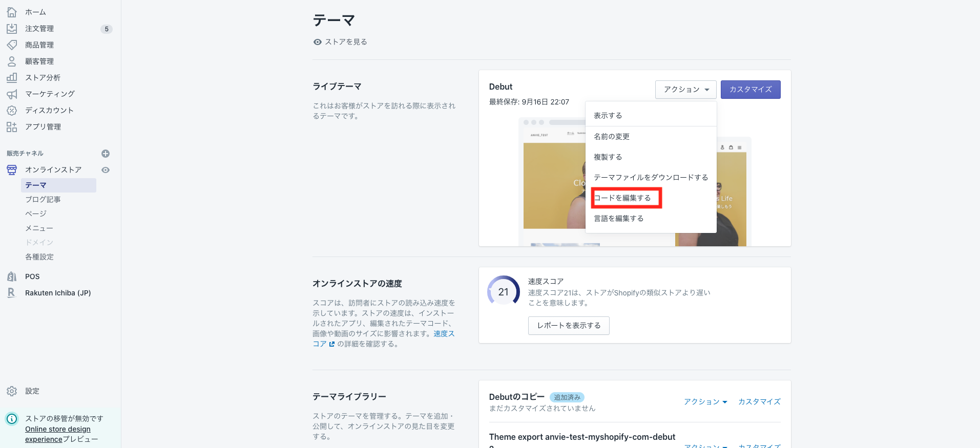Select テーマファイルをダウンロードする menu entry
980x448 pixels.
(x=651, y=178)
